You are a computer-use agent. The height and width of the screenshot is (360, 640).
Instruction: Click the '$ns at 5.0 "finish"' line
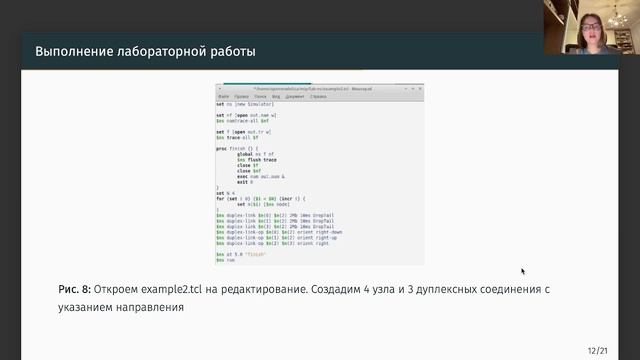click(x=241, y=255)
